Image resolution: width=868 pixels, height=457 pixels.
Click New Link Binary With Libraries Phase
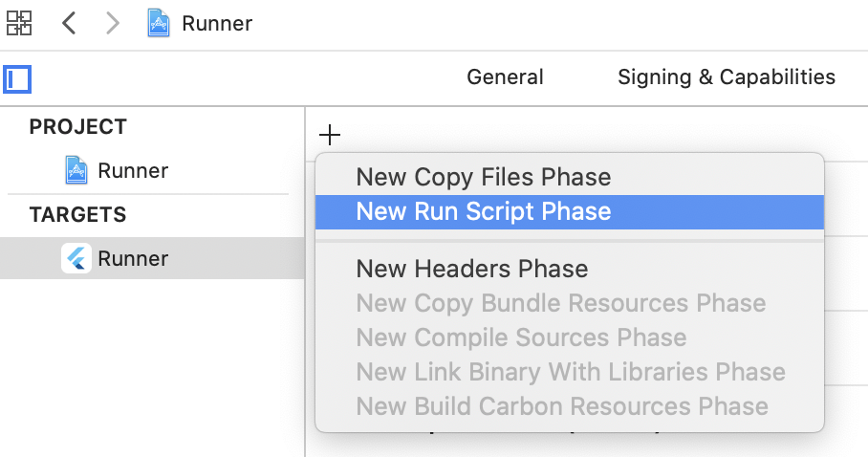tap(570, 372)
